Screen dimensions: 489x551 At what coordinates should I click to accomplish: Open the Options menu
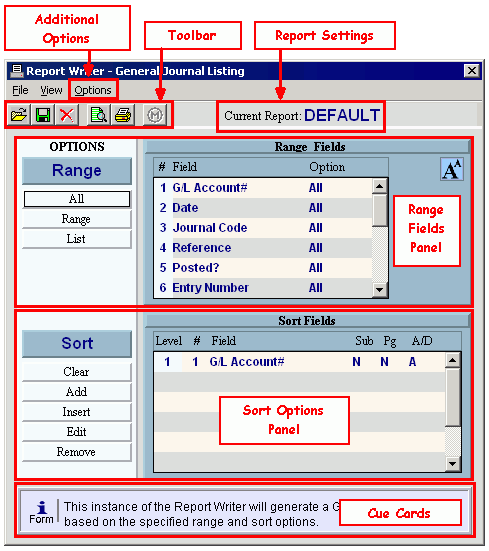(x=93, y=90)
